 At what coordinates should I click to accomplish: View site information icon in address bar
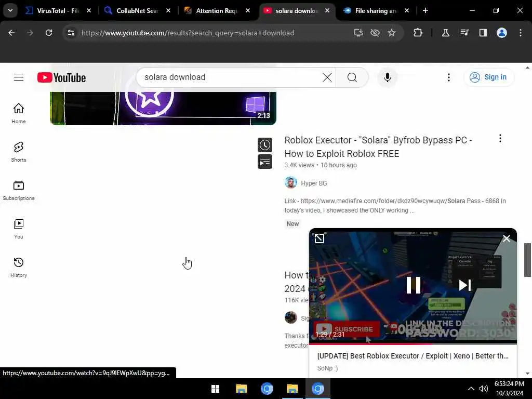click(71, 33)
